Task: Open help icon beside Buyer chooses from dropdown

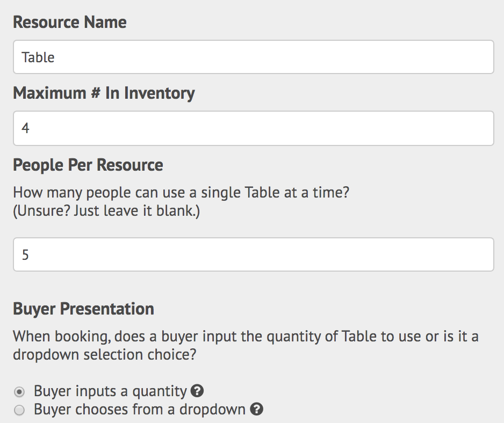Action: pos(256,409)
